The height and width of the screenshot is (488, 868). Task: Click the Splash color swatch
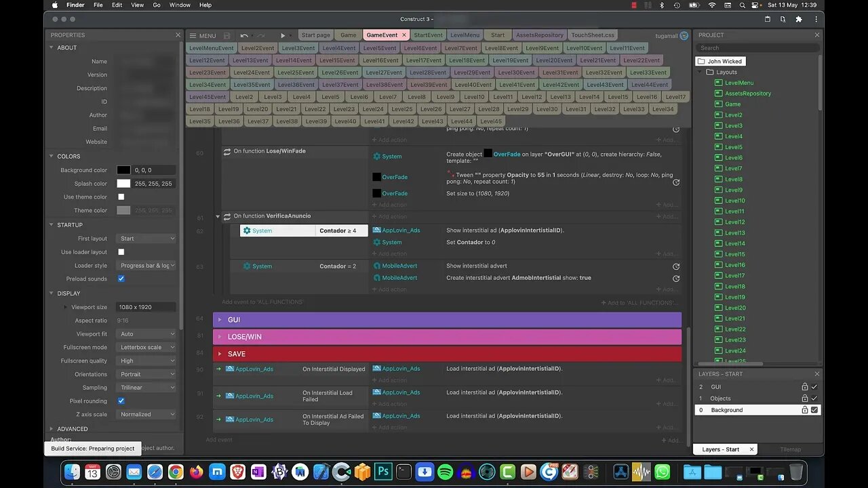pyautogui.click(x=123, y=184)
